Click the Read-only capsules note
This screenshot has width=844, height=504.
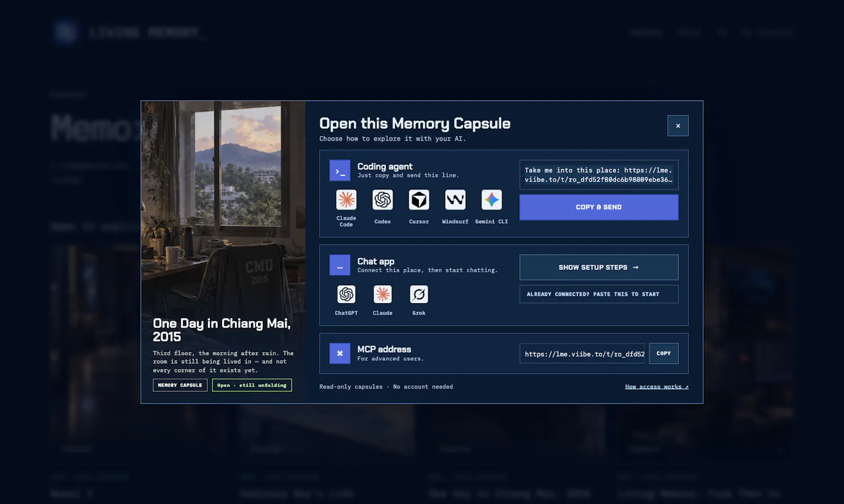pyautogui.click(x=386, y=386)
